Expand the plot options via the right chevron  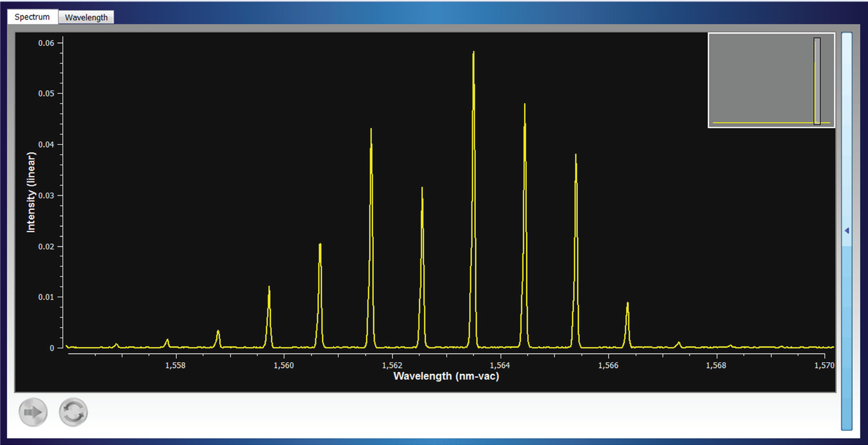847,230
